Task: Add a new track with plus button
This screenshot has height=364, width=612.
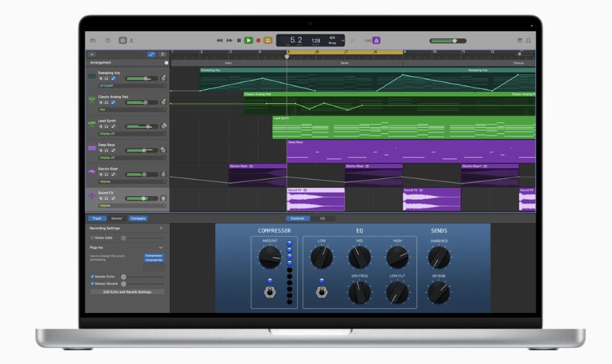Action: click(92, 55)
